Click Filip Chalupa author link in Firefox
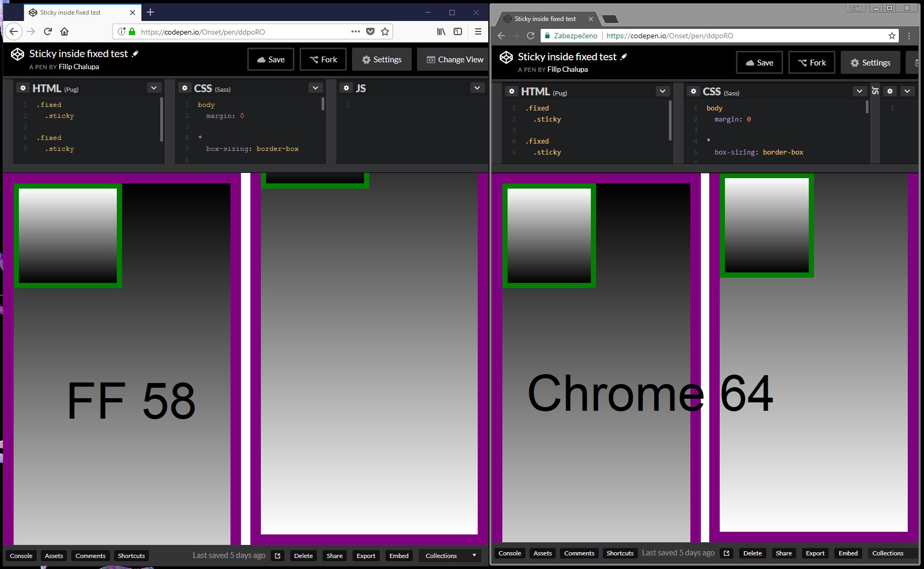The height and width of the screenshot is (569, 924). click(79, 67)
